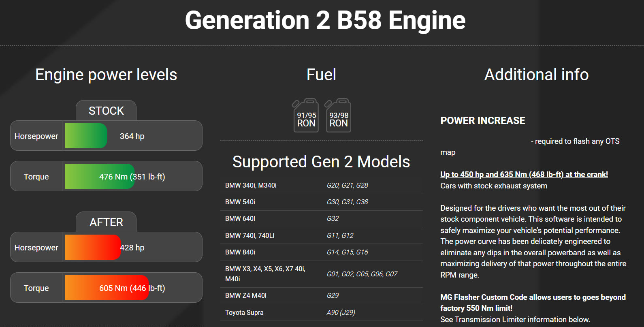Screen dimensions: 644x327
Task: Click the 'Generation 2 B58 Engine' heading
Action: (x=325, y=20)
